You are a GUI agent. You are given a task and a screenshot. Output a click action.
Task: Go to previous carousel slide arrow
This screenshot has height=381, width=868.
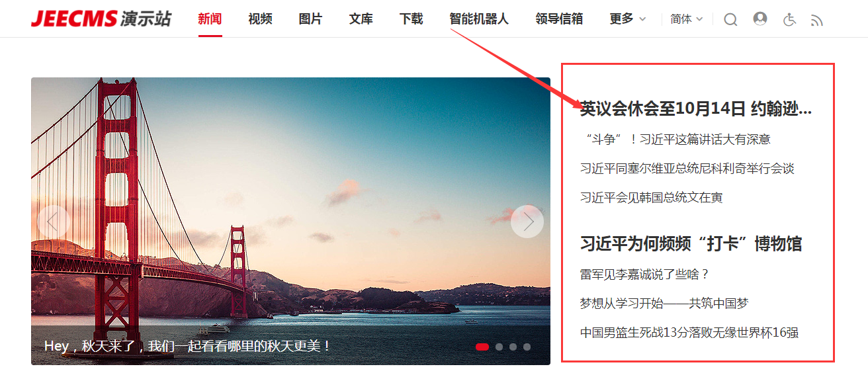(x=54, y=222)
